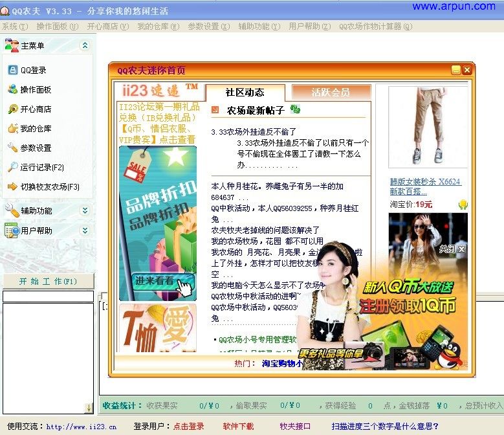Click the 农场最新帖子 heading
This screenshot has height=435, width=504.
pyautogui.click(x=256, y=111)
